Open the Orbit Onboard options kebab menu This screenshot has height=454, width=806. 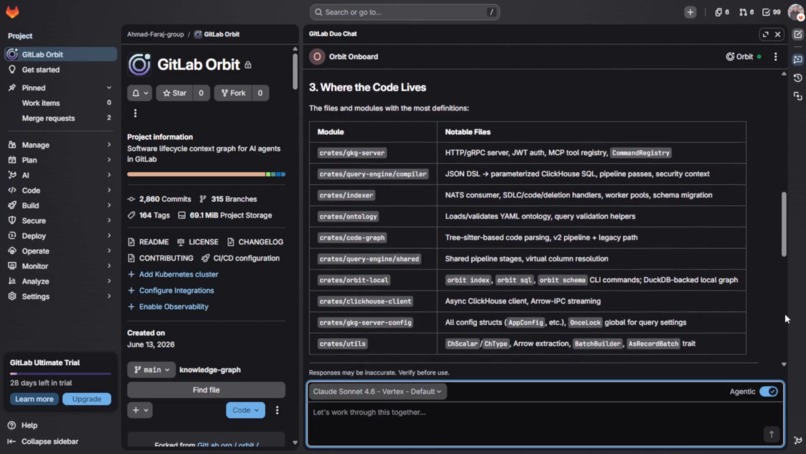[x=776, y=57]
